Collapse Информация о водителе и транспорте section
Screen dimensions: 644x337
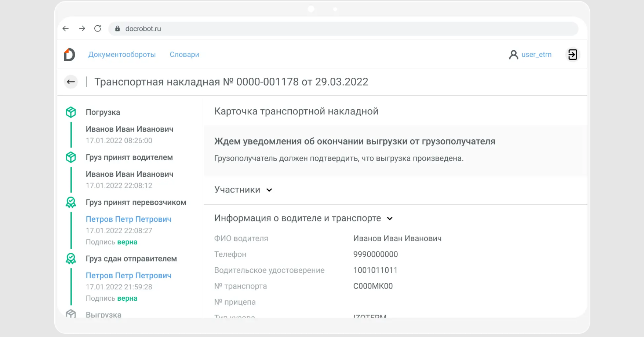click(x=390, y=219)
